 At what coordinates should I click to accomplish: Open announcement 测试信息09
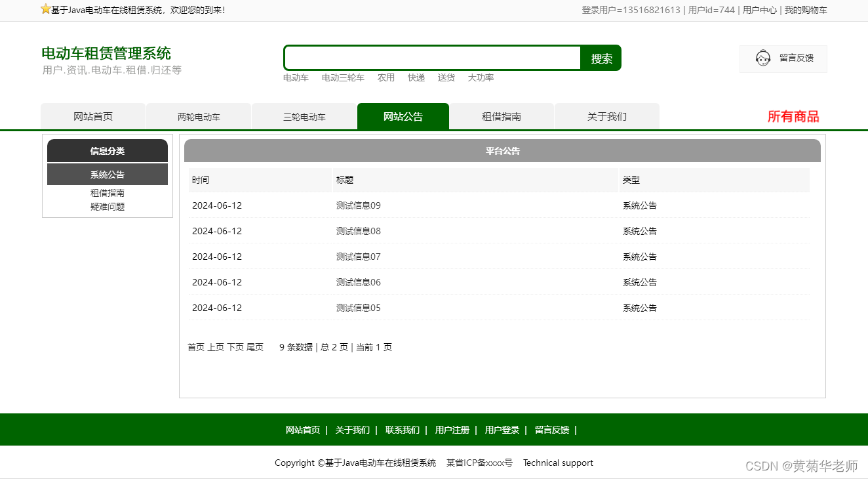(x=359, y=205)
